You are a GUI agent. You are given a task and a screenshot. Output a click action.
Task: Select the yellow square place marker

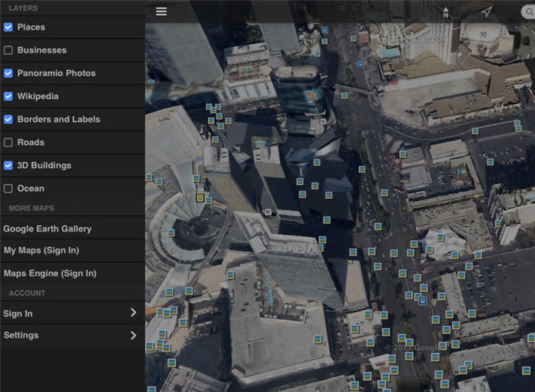coord(199,198)
